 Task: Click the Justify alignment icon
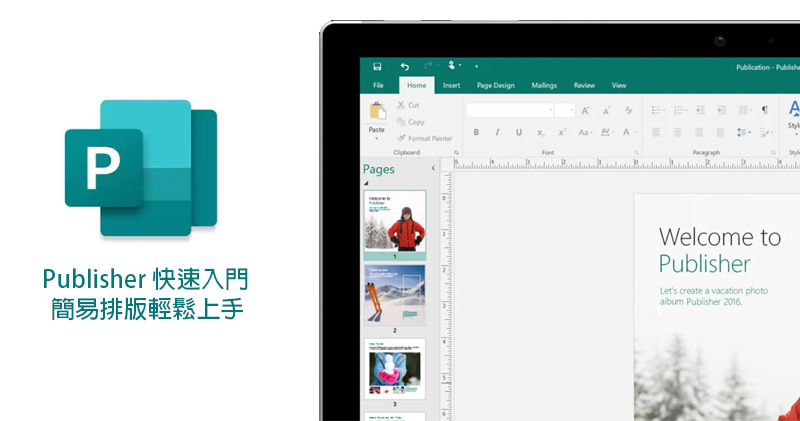tap(720, 133)
